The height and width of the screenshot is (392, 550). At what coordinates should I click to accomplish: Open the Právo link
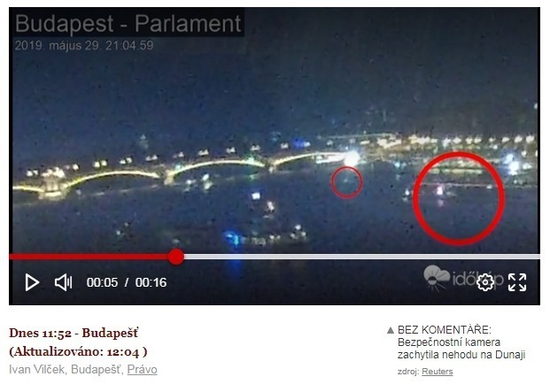tap(142, 369)
